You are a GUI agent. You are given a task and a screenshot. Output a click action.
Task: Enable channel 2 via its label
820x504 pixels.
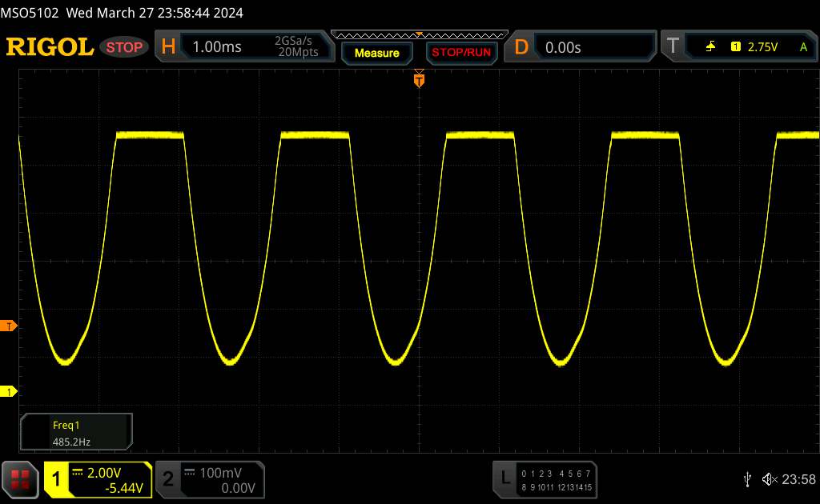pos(168,479)
